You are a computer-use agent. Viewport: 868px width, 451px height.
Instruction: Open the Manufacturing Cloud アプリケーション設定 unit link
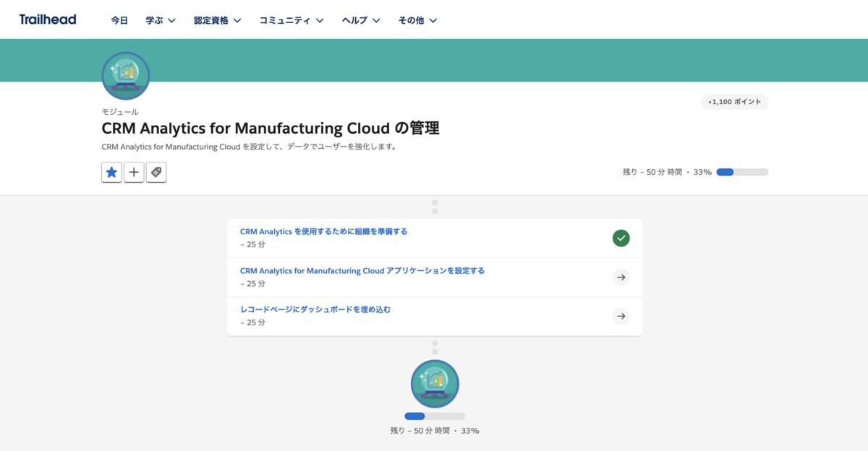point(362,270)
